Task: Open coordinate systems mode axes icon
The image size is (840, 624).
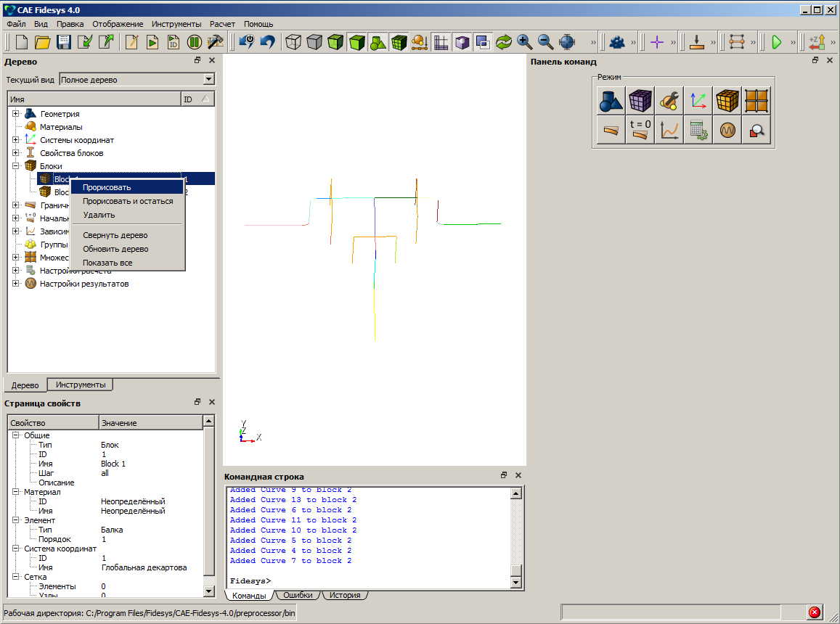Action: pos(698,101)
